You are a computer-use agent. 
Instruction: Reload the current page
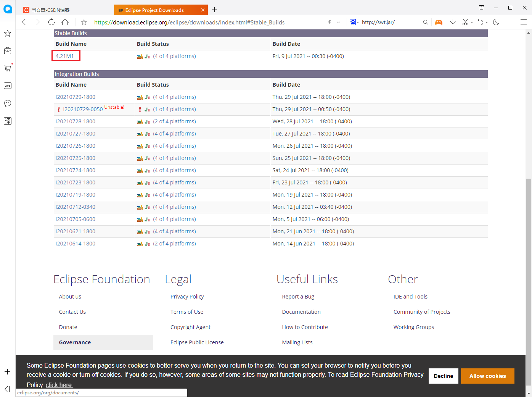[x=51, y=22]
